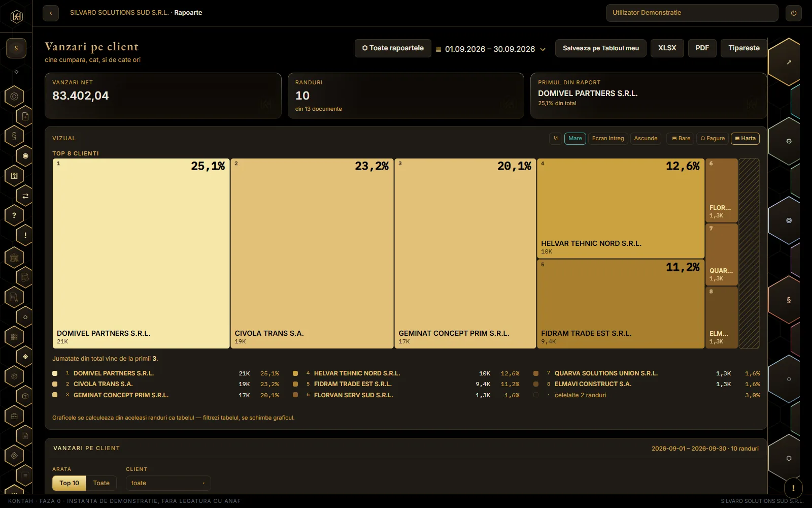Open the swap arrows hexagon in left sidebar
Image resolution: width=812 pixels, height=508 pixels.
pos(25,196)
